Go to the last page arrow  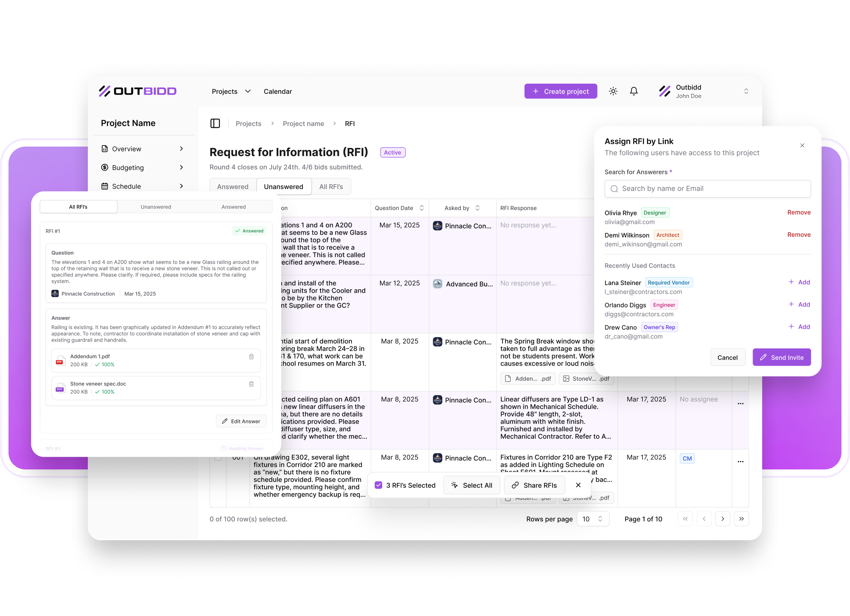click(741, 519)
